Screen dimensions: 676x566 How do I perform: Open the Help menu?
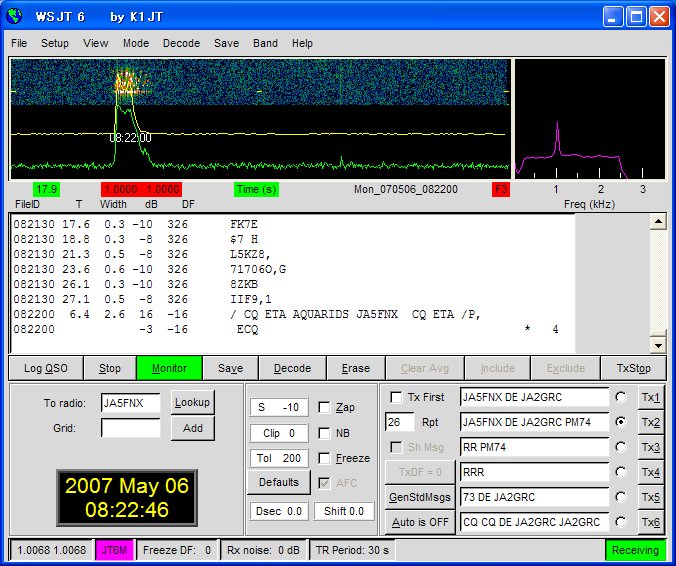tap(302, 43)
